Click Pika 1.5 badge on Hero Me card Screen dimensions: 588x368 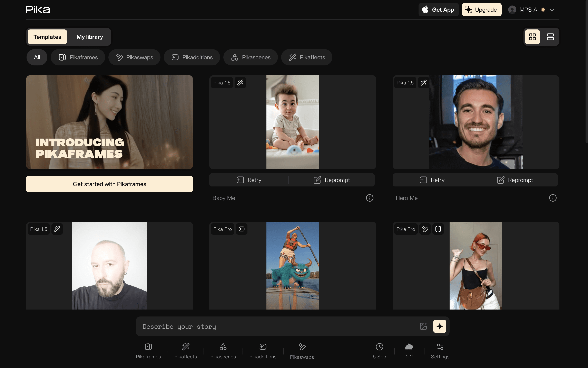click(405, 83)
